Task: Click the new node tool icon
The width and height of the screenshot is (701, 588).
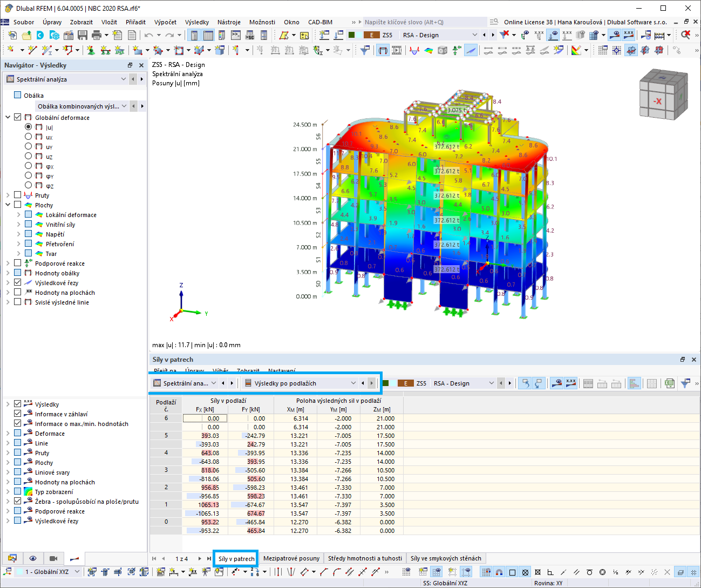Action: 10,50
